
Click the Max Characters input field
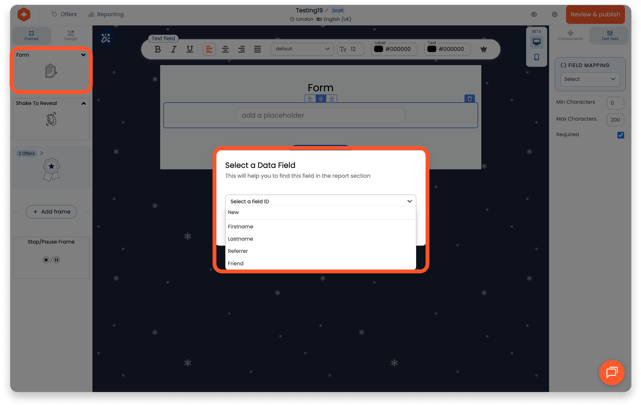[615, 119]
